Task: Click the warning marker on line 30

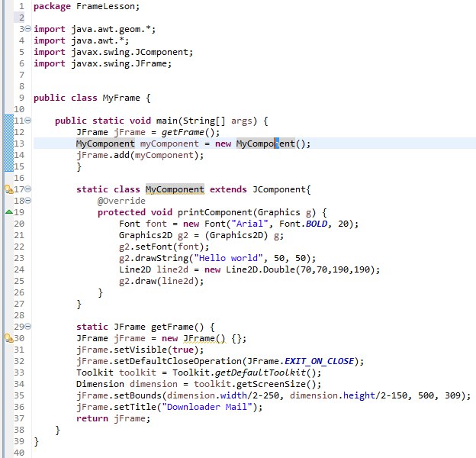Action: click(x=9, y=338)
